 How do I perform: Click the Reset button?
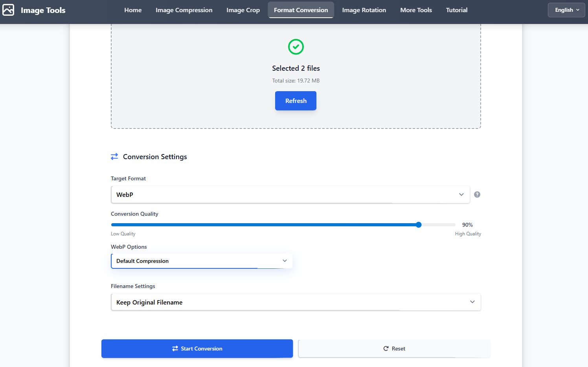[x=394, y=349]
